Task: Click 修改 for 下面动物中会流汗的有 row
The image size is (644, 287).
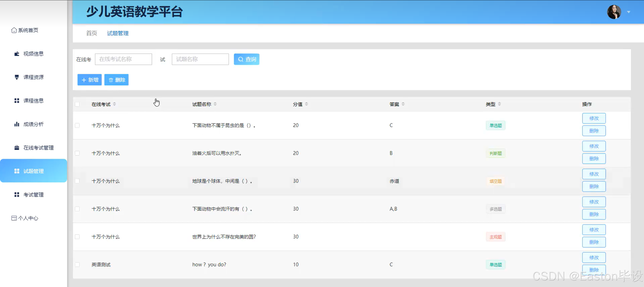Action: 594,202
